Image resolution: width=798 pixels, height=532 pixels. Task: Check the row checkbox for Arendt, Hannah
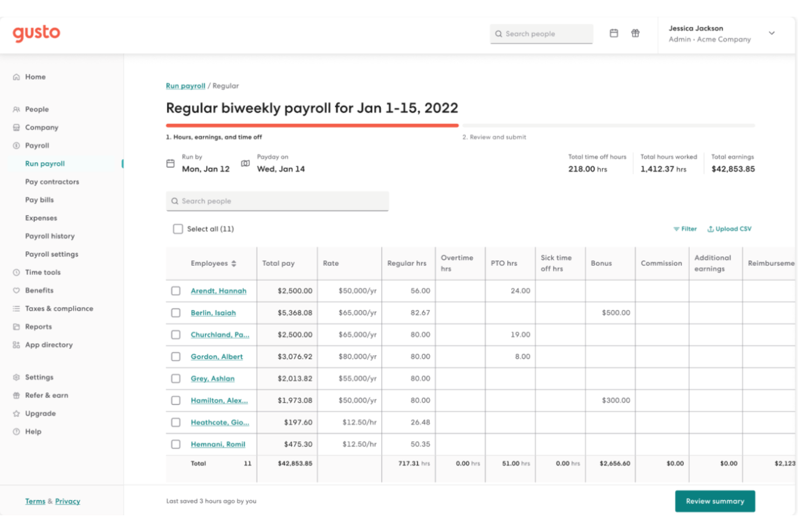pos(176,291)
